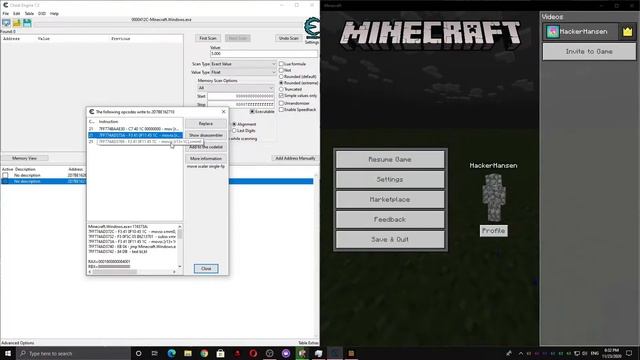Screen dimensions: 640x360
Task: Click the register pane vertical scrollbar
Action: (x=180, y=246)
